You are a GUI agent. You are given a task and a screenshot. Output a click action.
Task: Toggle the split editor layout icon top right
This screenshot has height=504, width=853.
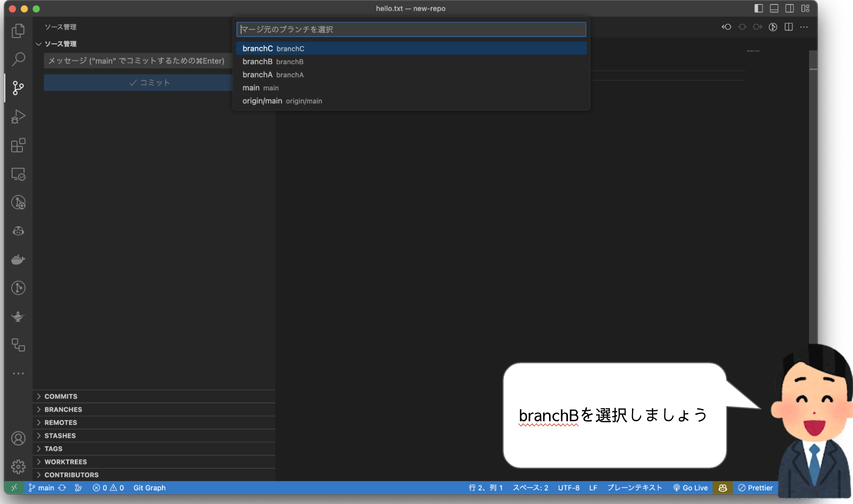coord(789,27)
